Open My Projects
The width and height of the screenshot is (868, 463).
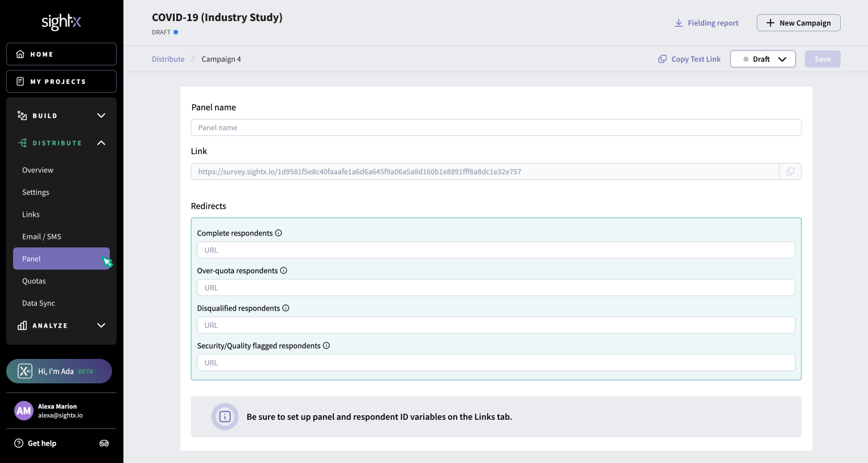point(61,81)
